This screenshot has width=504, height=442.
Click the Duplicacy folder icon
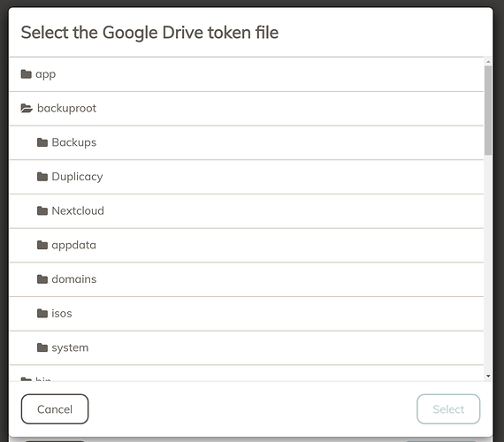pos(42,177)
